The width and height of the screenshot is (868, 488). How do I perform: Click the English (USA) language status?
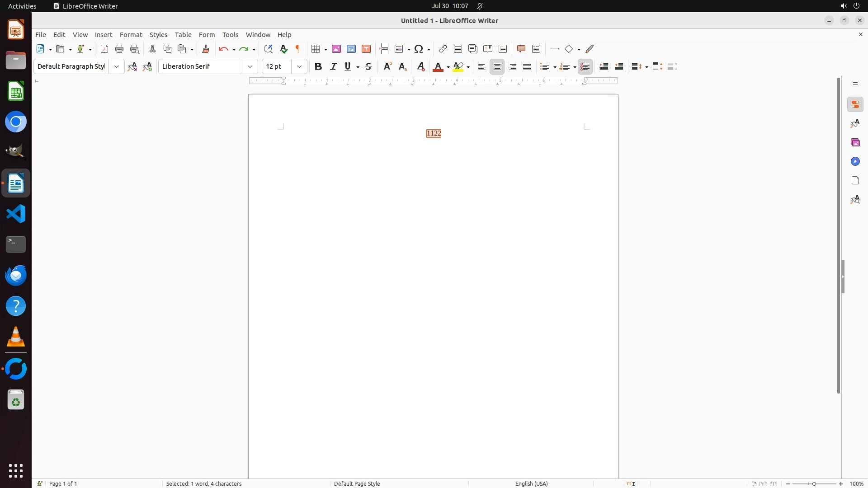tap(531, 483)
